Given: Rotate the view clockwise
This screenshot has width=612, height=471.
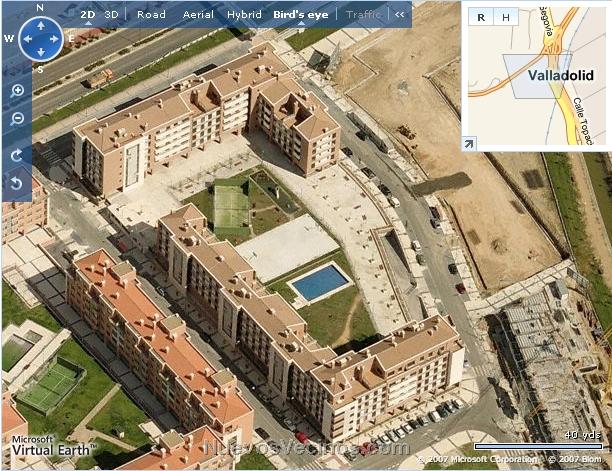Looking at the screenshot, I should (x=17, y=156).
